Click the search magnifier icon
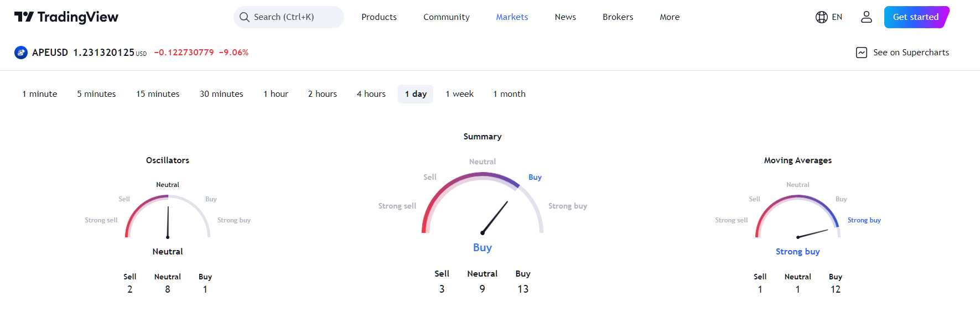The width and height of the screenshot is (980, 317). pos(244,17)
